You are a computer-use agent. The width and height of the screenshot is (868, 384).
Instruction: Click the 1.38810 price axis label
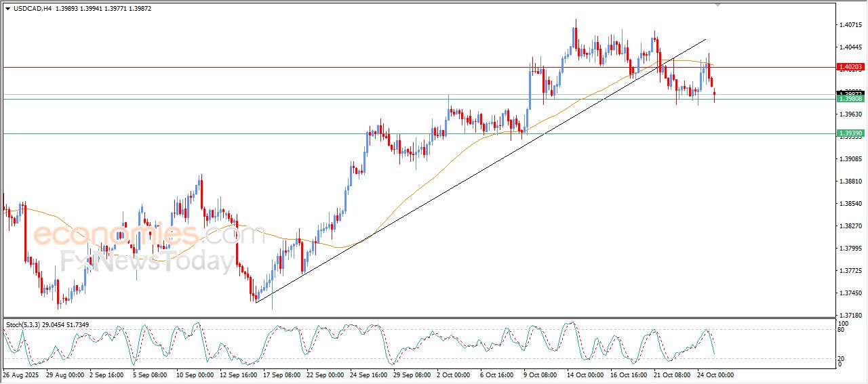[850, 182]
